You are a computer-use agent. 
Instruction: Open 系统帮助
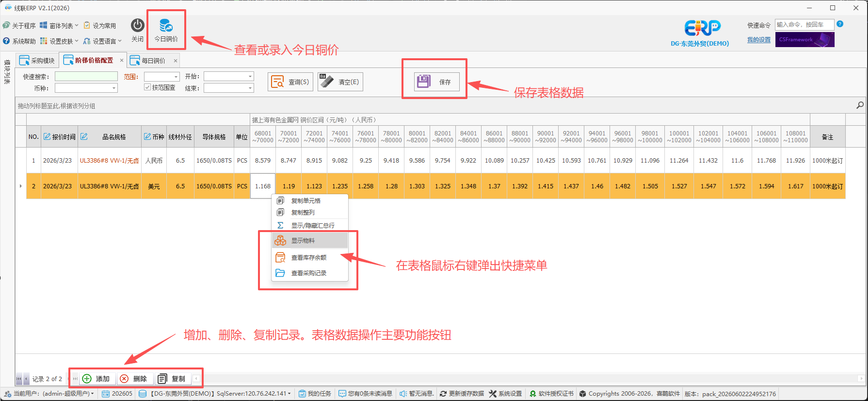click(x=19, y=41)
